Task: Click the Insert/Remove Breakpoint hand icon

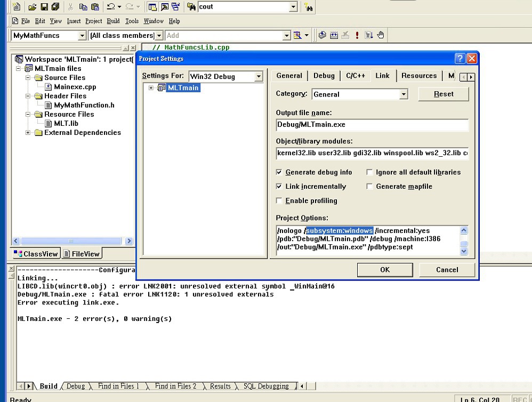Action: [381, 35]
